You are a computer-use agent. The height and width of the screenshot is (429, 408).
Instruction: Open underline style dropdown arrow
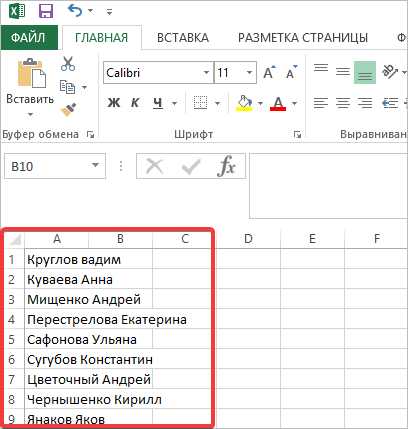[x=174, y=103]
